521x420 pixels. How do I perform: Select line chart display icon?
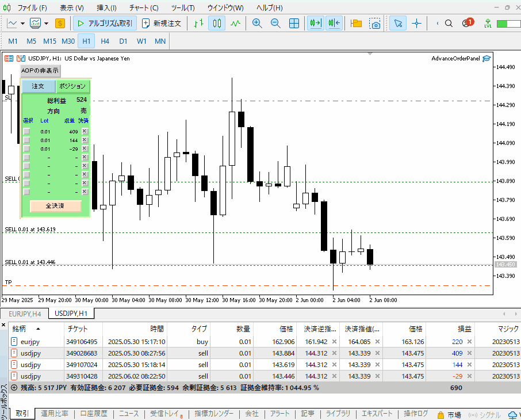pos(236,23)
